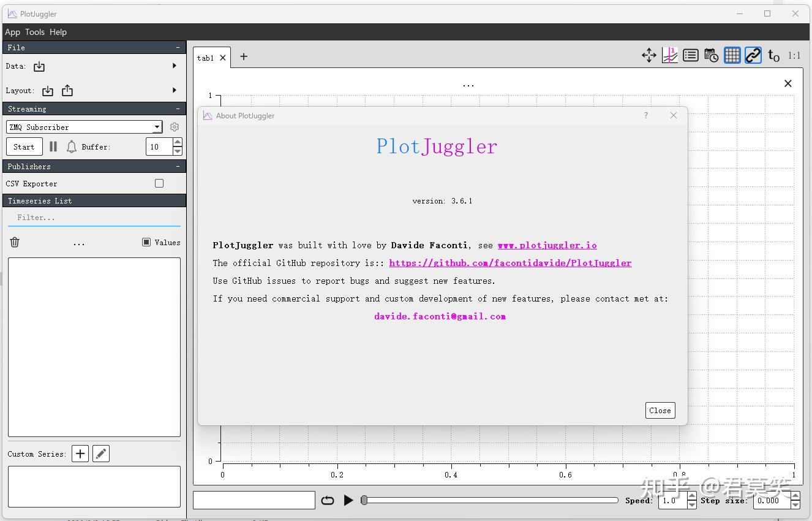Pause the streaming with pause icon
Screen dimensions: 812x521
tap(53, 146)
